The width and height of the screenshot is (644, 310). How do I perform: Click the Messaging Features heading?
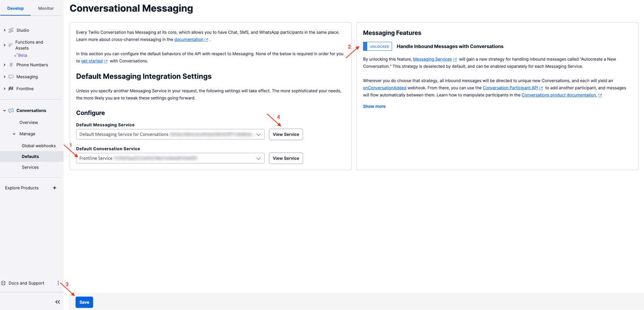(x=392, y=33)
